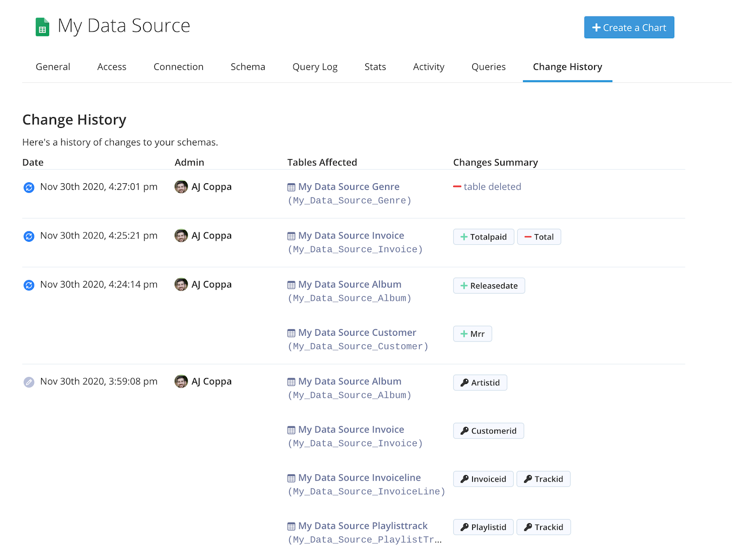Click the Create a Chart button

[x=629, y=27]
